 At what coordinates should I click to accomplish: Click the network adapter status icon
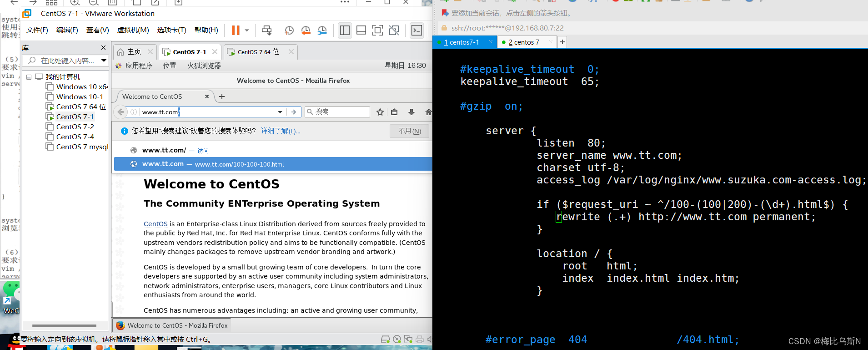[408, 340]
